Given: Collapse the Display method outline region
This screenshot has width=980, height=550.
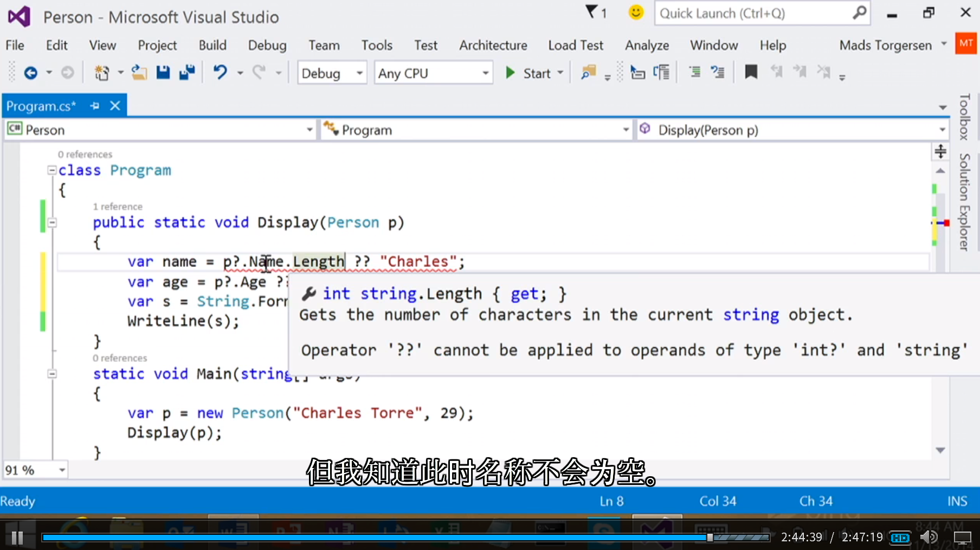Looking at the screenshot, I should pos(52,222).
